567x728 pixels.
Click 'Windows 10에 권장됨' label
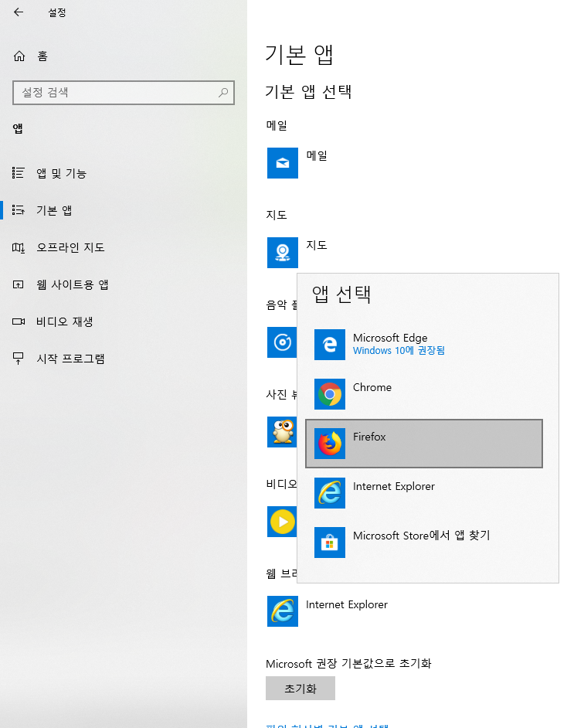399,351
